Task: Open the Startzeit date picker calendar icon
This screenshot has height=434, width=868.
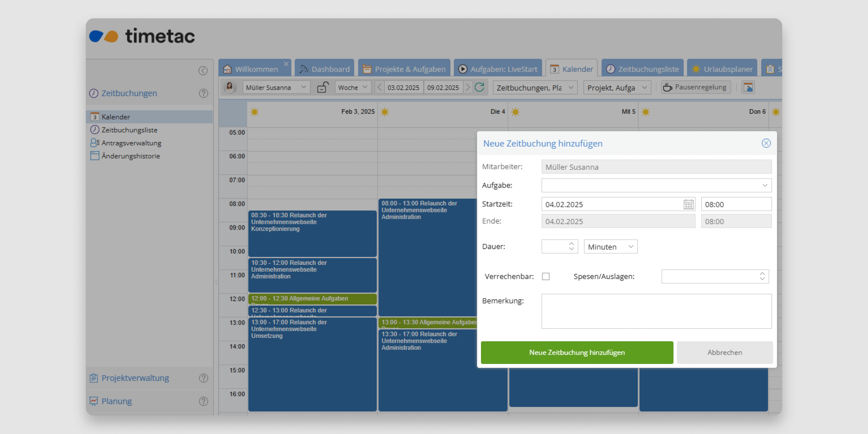Action: click(x=688, y=204)
